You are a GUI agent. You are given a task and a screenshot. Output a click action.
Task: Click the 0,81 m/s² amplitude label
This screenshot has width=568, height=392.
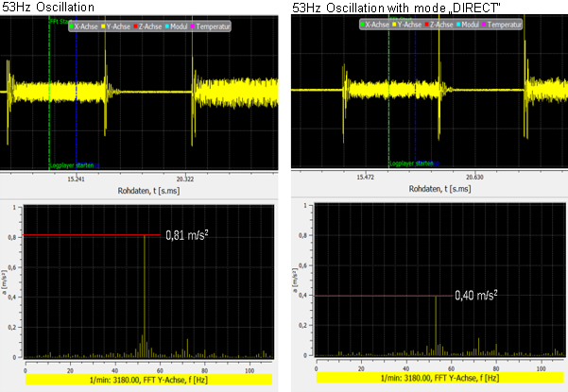(x=187, y=235)
